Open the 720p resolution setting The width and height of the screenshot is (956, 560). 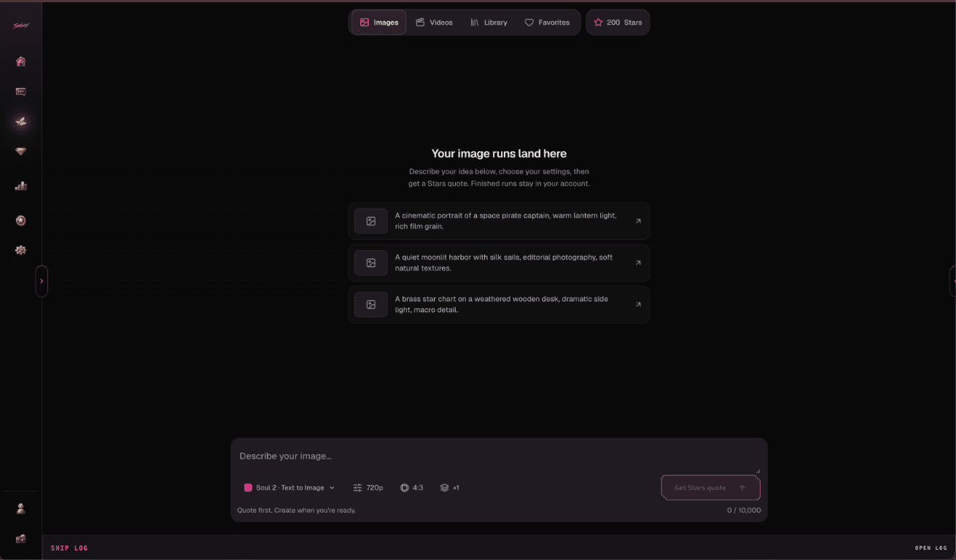click(368, 488)
